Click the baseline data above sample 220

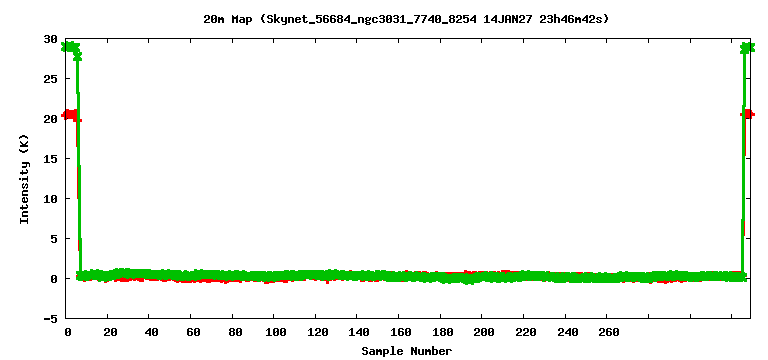523,276
